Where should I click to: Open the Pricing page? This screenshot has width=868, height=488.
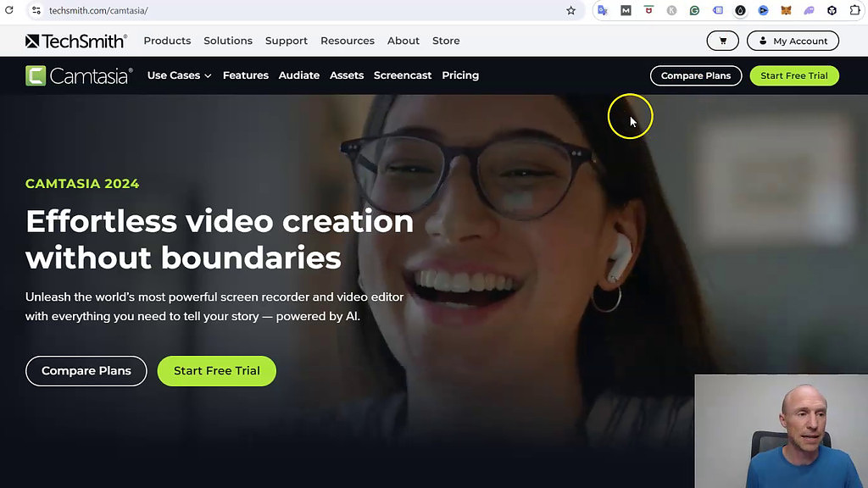pos(460,75)
